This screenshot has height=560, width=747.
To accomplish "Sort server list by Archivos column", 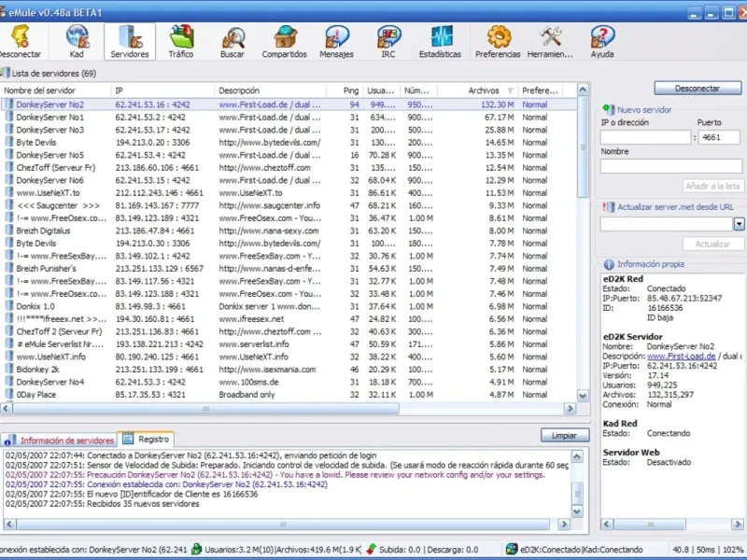I will tap(484, 91).
